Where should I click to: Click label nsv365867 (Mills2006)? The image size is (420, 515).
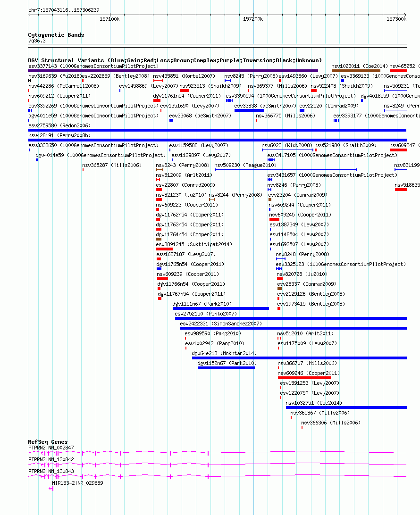[x=320, y=413]
